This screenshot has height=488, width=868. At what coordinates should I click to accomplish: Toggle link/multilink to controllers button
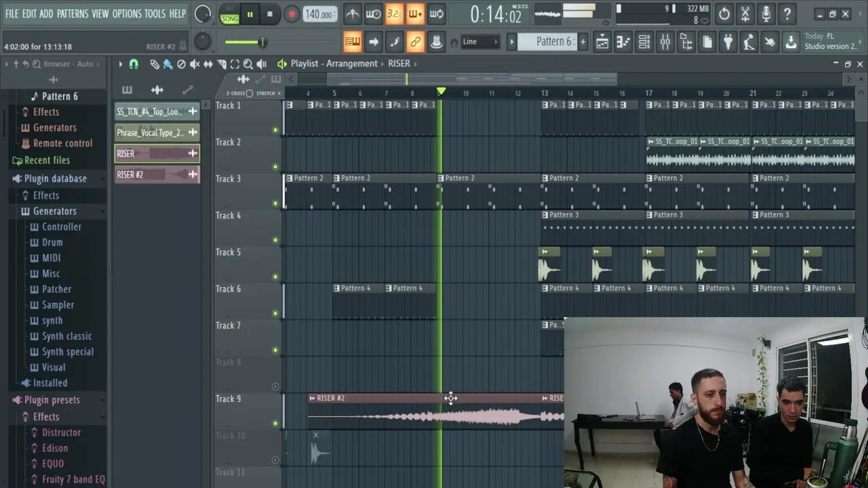click(415, 42)
